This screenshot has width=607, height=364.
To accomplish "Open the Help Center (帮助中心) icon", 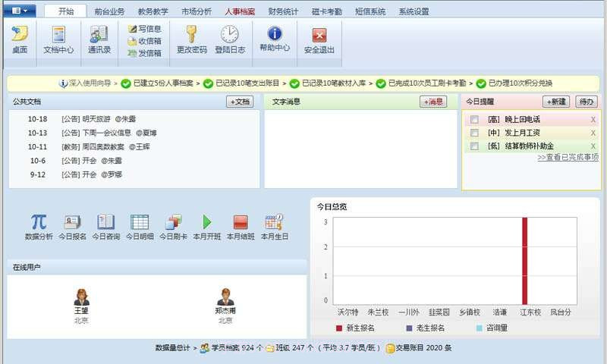I will tap(275, 35).
